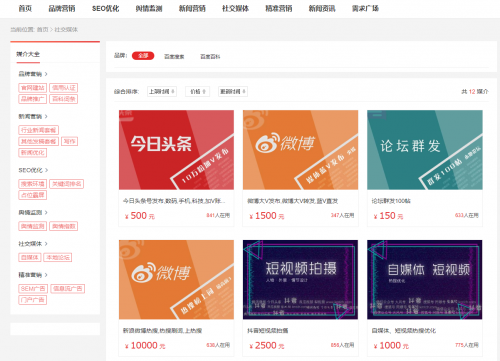Open 品牌营销 in the top navigation bar

(62, 8)
